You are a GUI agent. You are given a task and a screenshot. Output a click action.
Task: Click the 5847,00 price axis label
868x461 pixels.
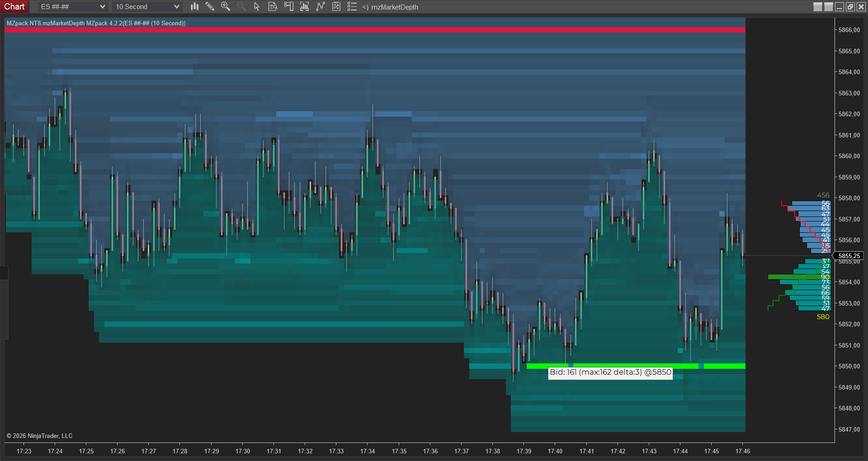[x=849, y=429]
